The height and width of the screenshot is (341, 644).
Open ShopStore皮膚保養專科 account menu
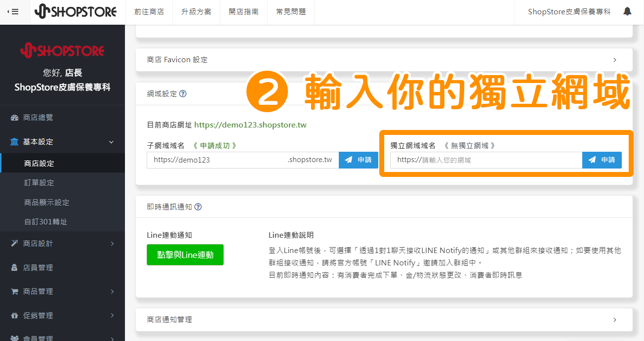[569, 11]
